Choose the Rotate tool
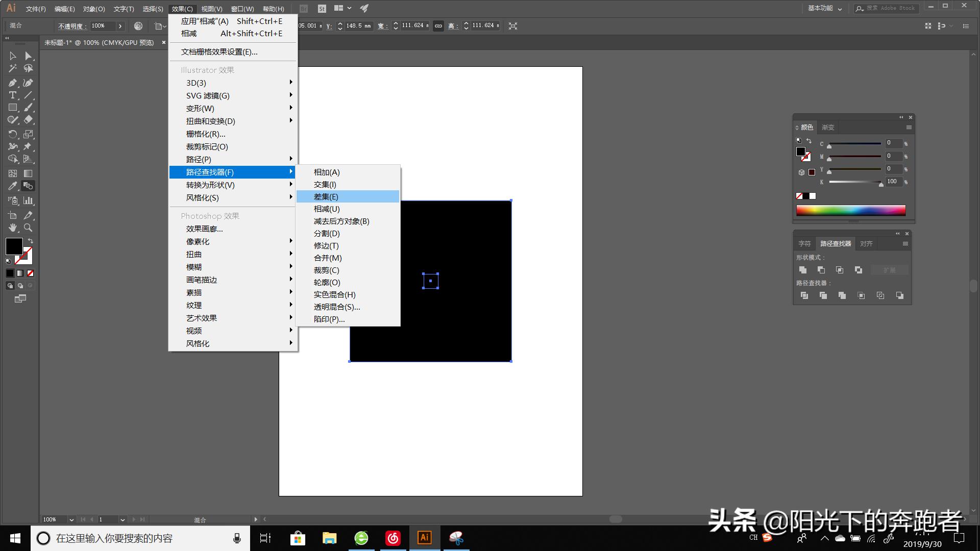This screenshot has width=980, height=551. tap(12, 134)
